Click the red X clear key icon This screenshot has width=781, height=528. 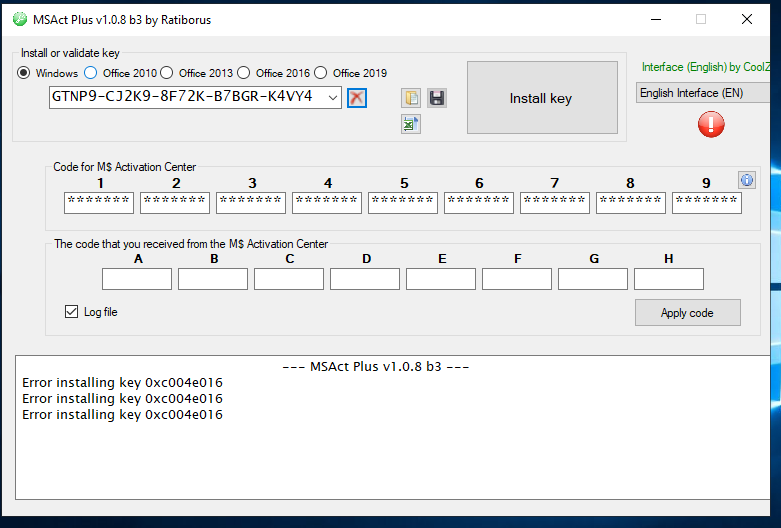[x=357, y=98]
